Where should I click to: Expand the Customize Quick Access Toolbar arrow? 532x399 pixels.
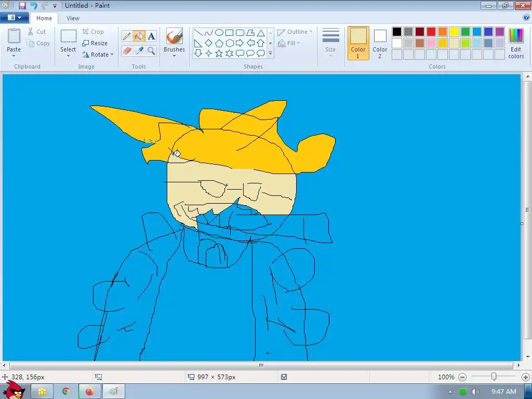click(55, 6)
